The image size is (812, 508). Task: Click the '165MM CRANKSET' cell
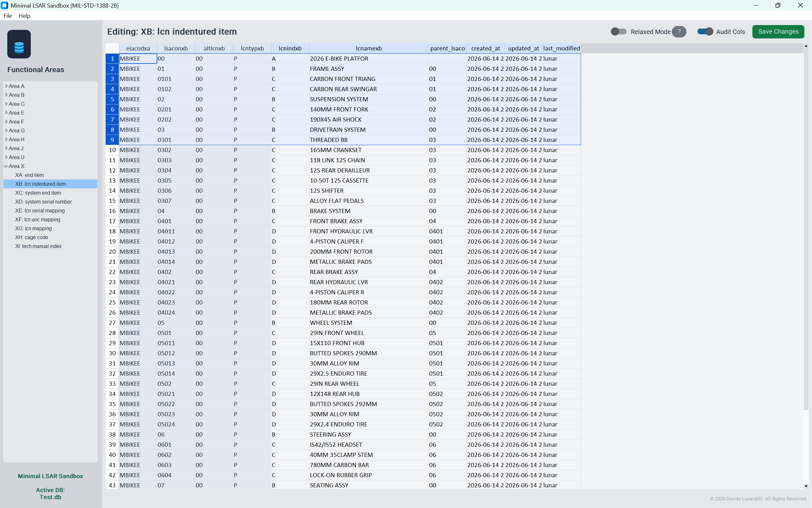369,150
